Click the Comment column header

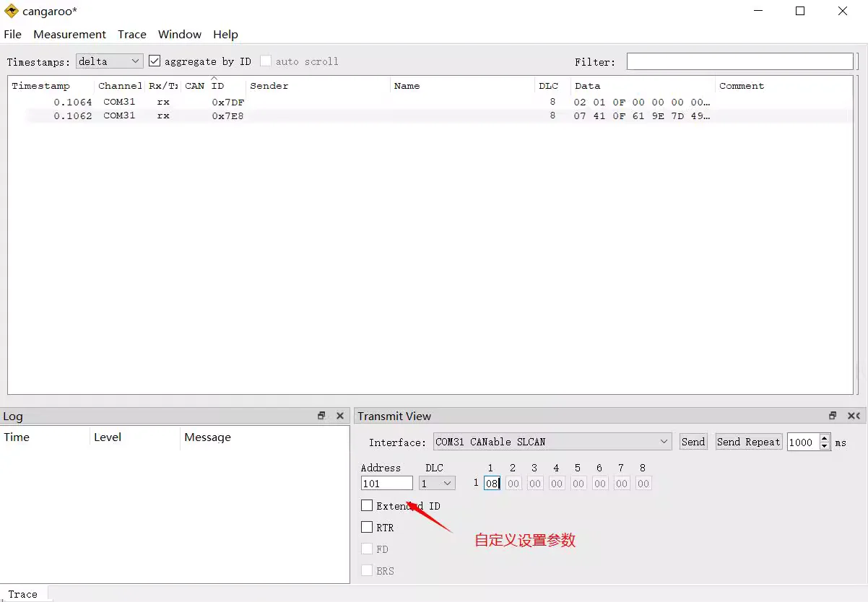click(784, 85)
